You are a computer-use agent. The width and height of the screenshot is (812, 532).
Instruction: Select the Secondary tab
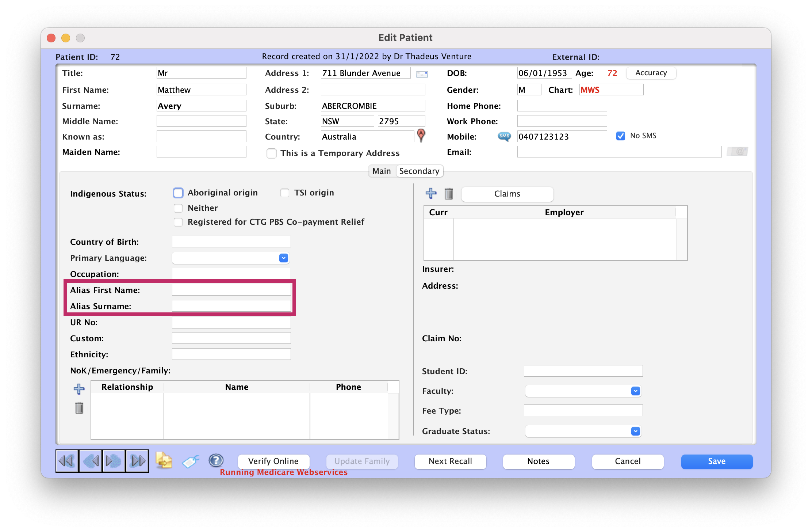pos(419,171)
